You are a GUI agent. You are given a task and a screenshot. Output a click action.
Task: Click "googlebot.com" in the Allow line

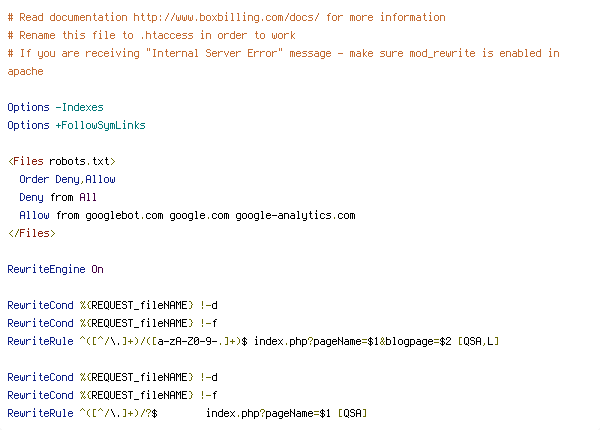124,215
